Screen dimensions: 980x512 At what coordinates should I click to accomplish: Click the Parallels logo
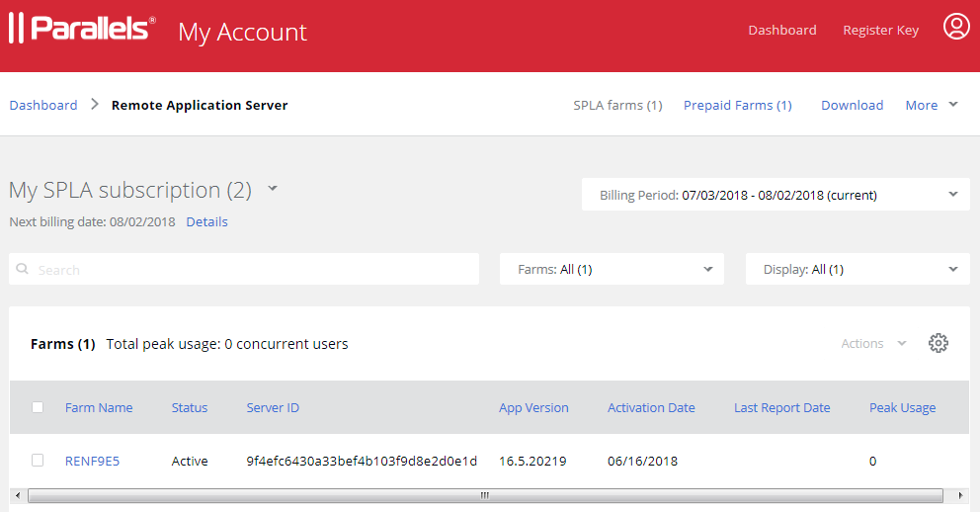point(82,29)
